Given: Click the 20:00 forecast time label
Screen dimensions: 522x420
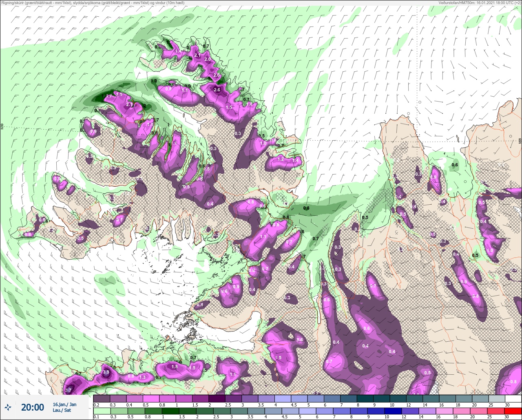Looking at the screenshot, I should tap(33, 407).
